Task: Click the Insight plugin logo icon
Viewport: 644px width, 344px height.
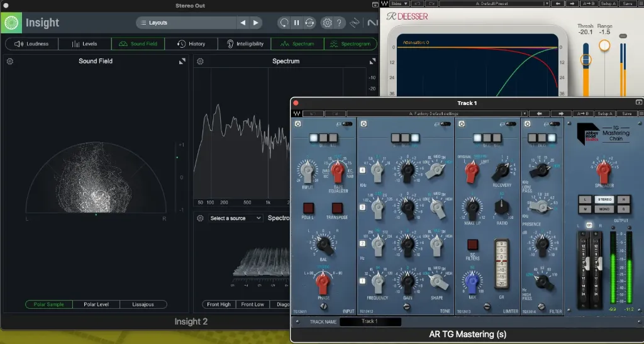Action: [11, 23]
